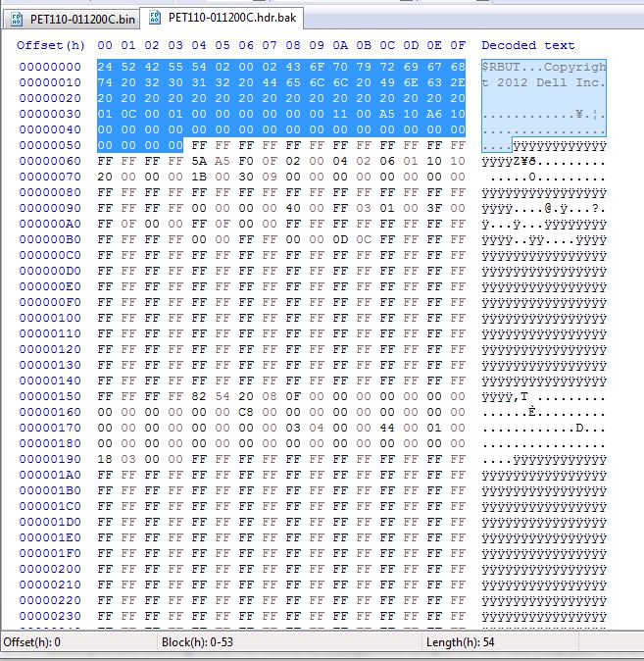The image size is (644, 661).
Task: Click byte 18 in row 00000190
Action: (105, 459)
